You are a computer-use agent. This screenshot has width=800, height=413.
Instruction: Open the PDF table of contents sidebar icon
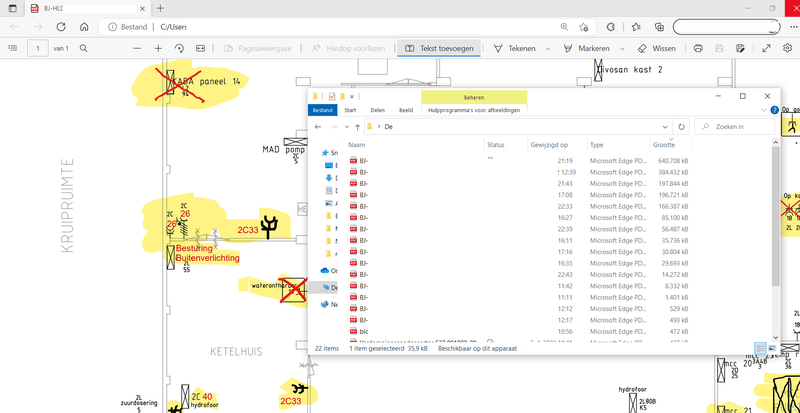pos(13,48)
